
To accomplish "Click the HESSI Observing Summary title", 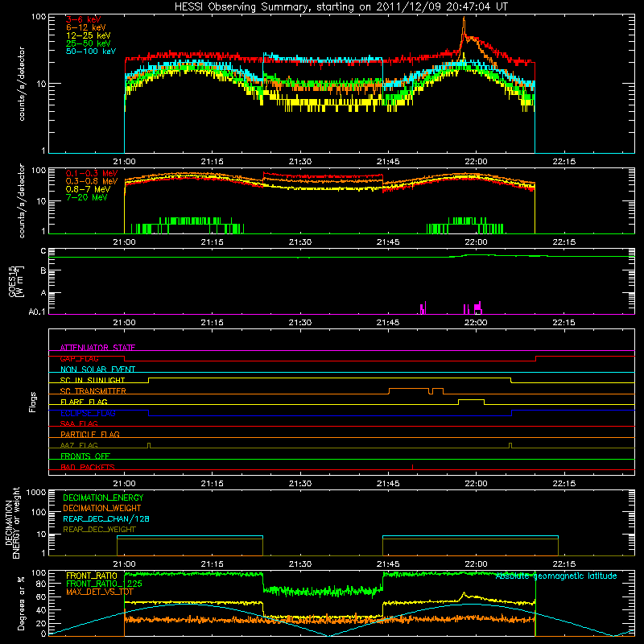I will pos(341,7).
